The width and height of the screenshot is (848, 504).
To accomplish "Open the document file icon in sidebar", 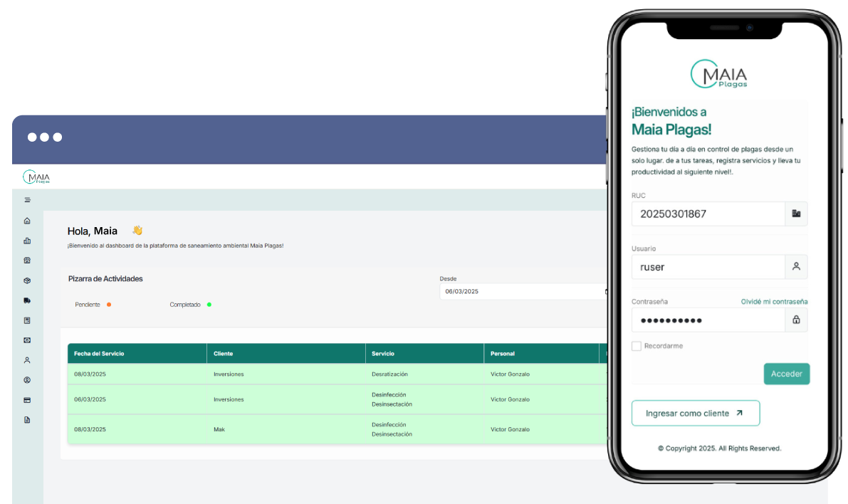I will (27, 420).
